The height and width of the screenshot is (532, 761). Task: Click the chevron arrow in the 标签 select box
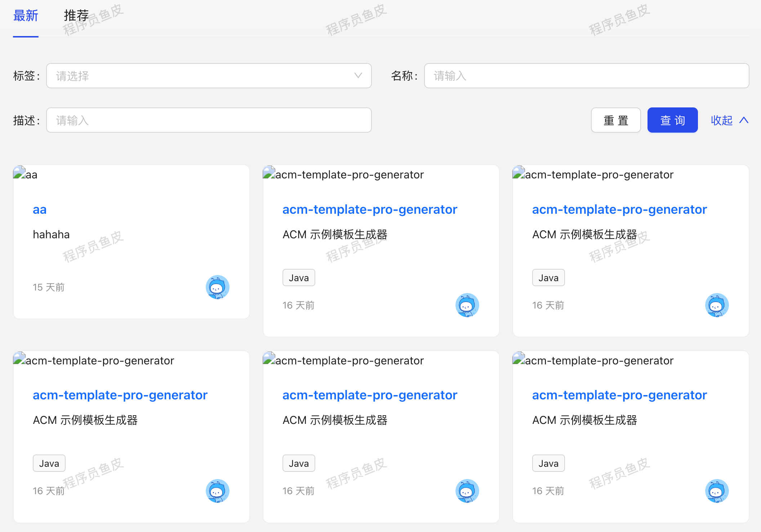358,75
